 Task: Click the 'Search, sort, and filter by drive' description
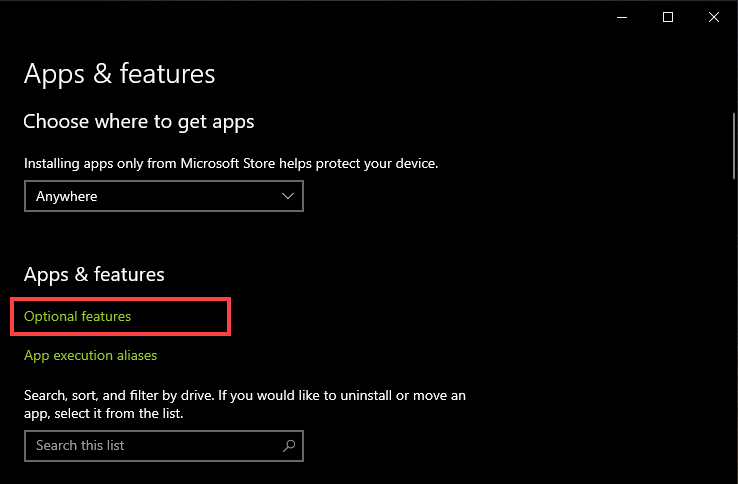(x=245, y=404)
